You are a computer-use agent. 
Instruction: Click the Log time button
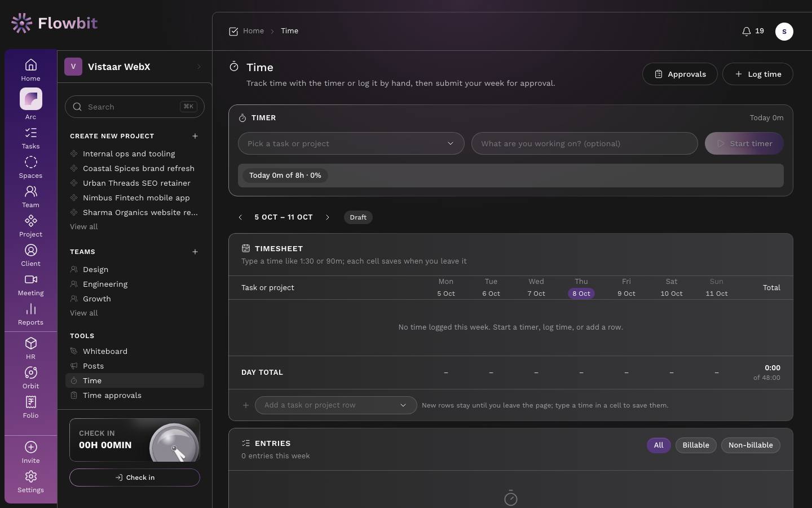[758, 74]
